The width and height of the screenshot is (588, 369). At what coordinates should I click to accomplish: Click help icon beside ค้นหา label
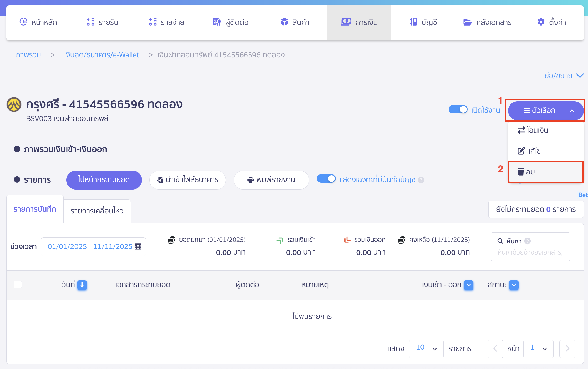(x=528, y=241)
